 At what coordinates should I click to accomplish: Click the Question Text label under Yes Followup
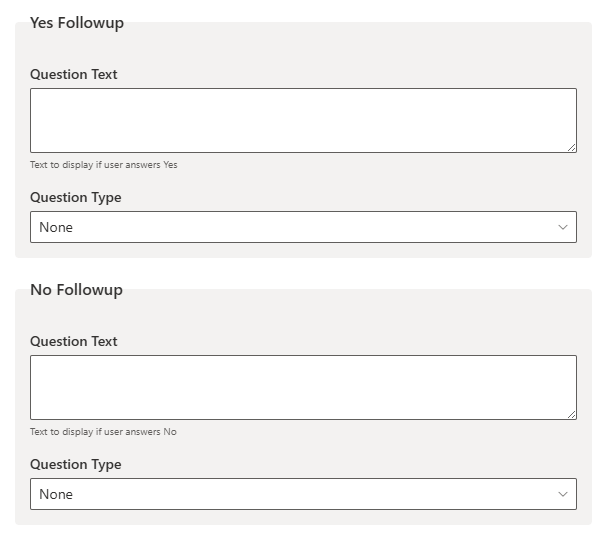(x=74, y=74)
